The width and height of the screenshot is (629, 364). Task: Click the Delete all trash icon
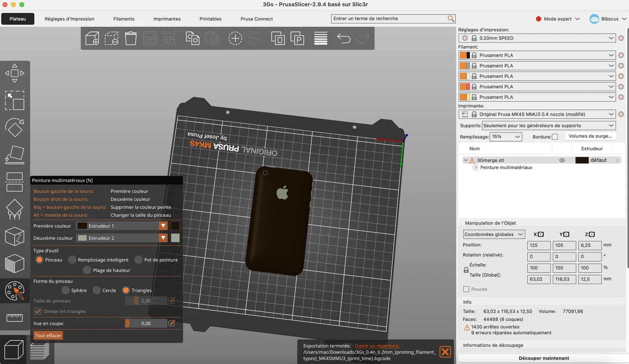click(131, 39)
